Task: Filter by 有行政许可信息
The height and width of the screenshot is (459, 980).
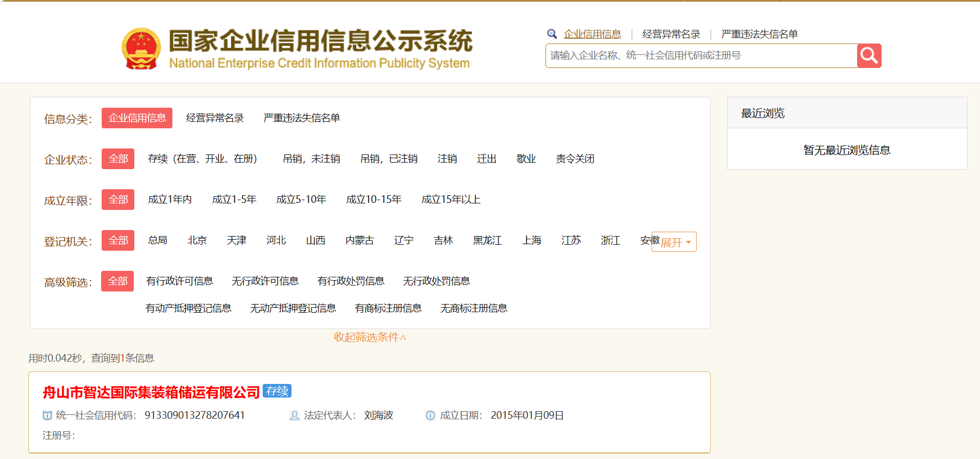Action: 179,281
